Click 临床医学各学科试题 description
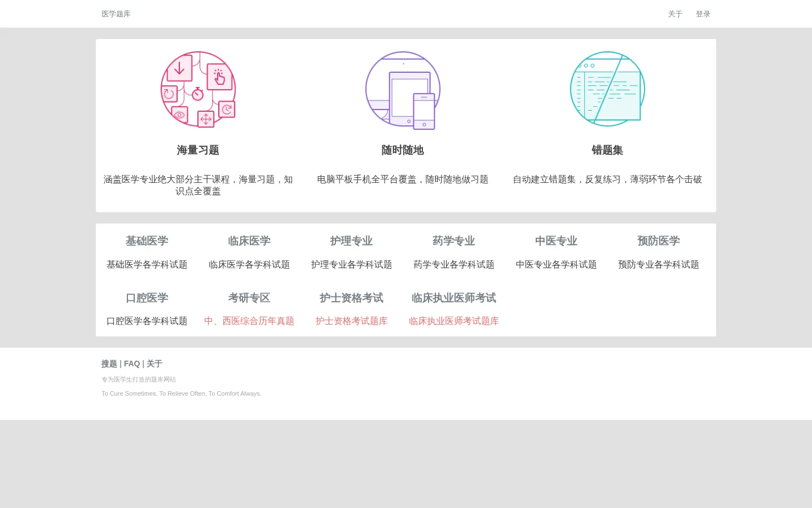 coord(249,265)
